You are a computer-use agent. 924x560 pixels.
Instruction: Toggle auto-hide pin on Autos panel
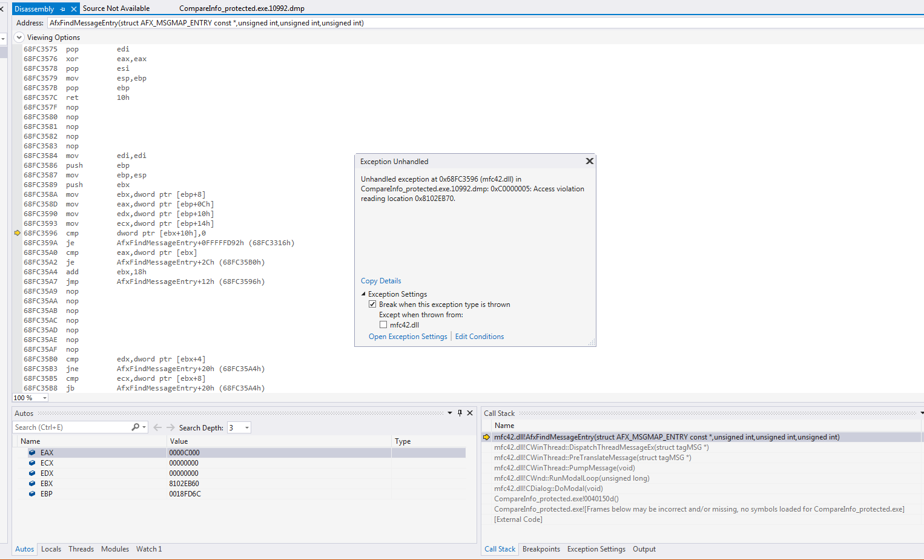460,413
